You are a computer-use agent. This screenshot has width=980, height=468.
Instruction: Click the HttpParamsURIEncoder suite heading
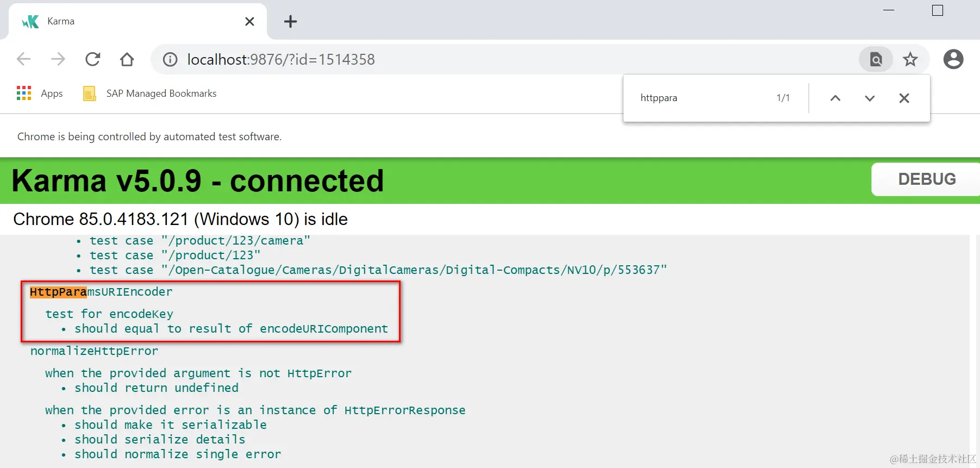101,292
